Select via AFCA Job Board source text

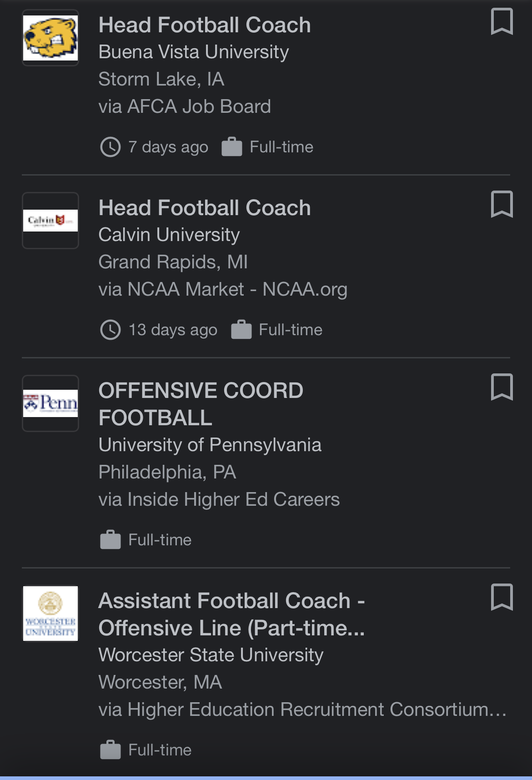click(x=185, y=106)
